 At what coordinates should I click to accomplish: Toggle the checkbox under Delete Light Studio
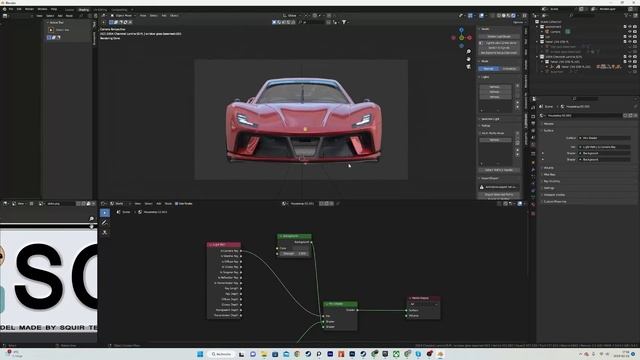click(x=481, y=43)
